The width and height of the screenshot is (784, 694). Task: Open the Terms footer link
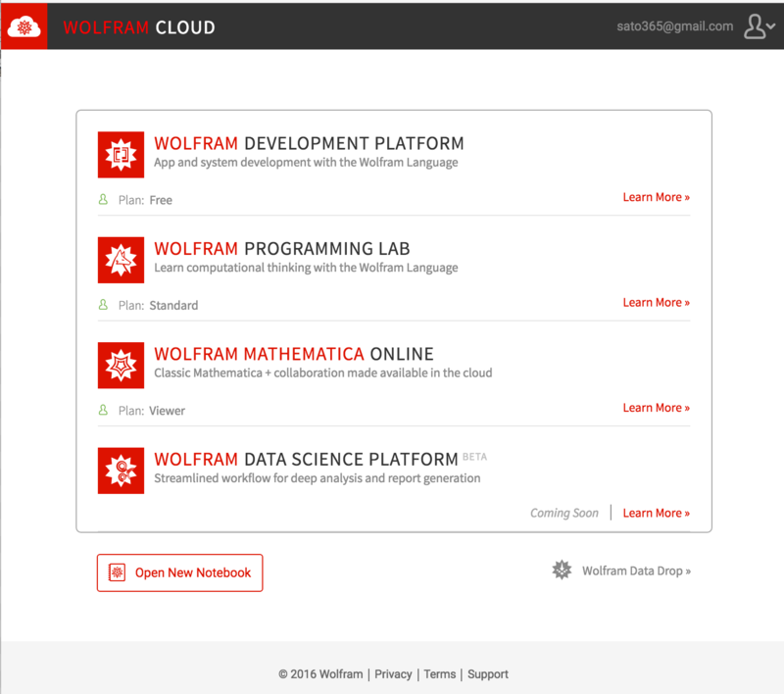[x=439, y=674]
